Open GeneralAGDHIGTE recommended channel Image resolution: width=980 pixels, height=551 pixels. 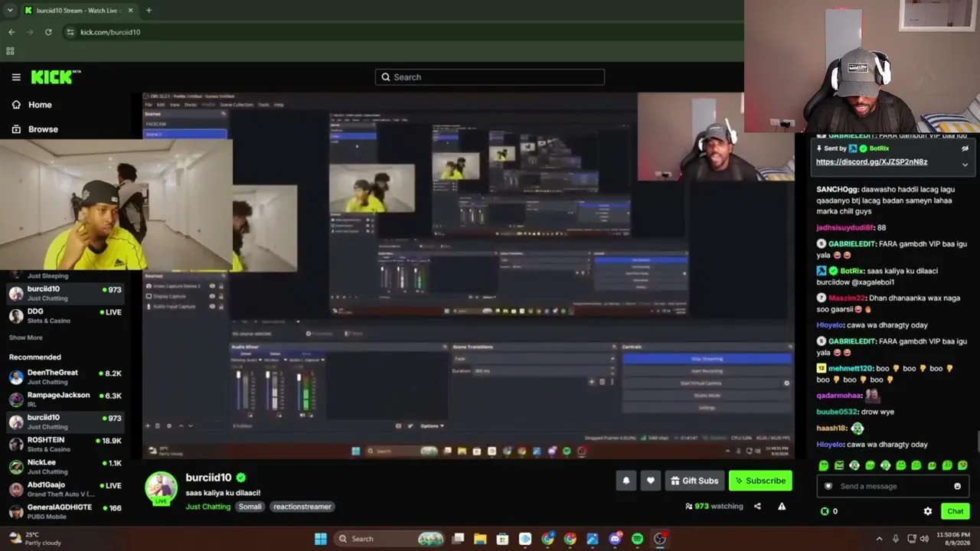click(x=65, y=511)
